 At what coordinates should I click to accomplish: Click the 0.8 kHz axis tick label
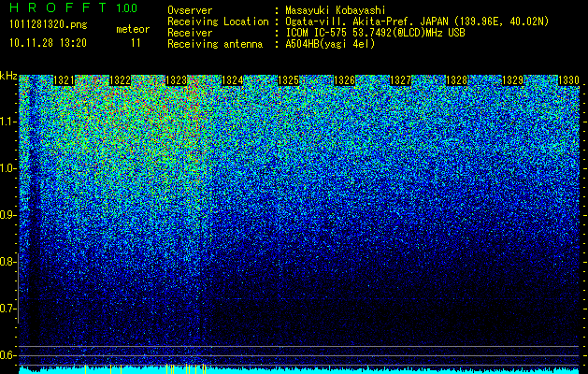coord(7,262)
